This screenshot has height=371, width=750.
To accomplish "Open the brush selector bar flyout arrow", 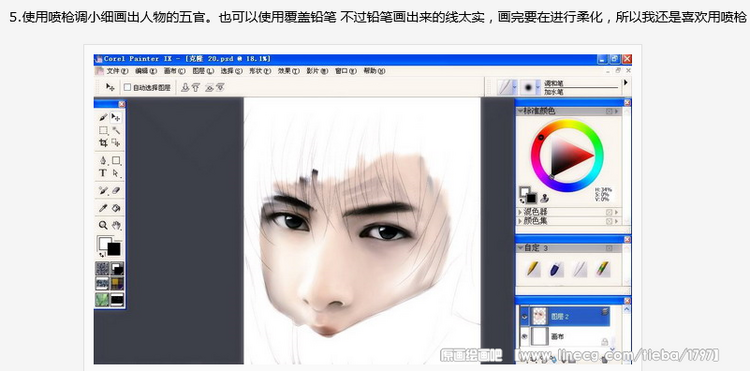I will (x=626, y=83).
